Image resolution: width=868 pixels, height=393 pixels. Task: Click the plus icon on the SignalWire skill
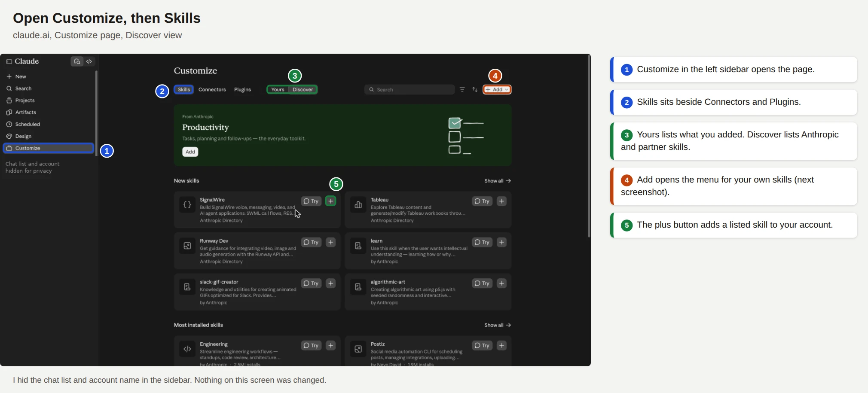tap(330, 201)
